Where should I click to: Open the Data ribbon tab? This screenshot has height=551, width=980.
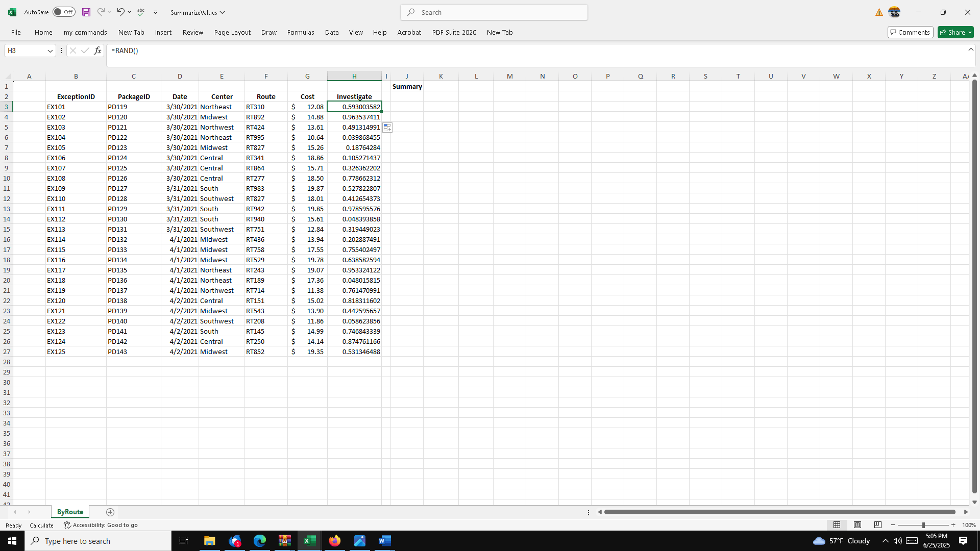click(x=332, y=32)
